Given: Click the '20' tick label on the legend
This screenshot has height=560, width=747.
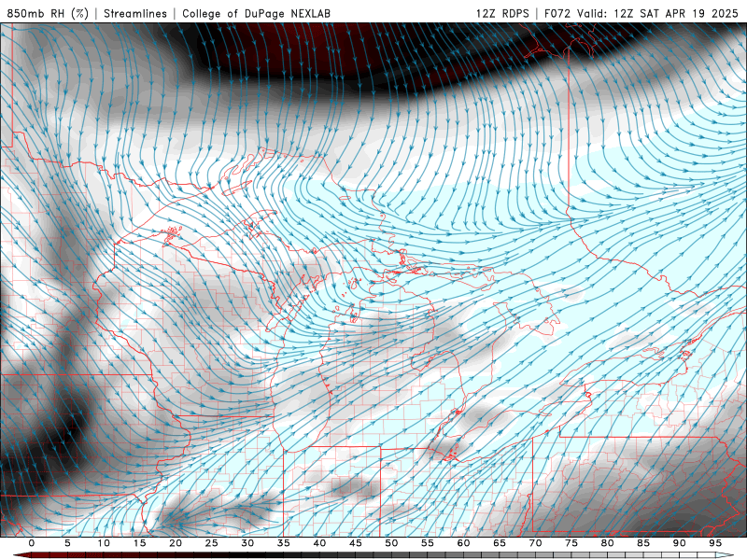Looking at the screenshot, I should tap(176, 543).
